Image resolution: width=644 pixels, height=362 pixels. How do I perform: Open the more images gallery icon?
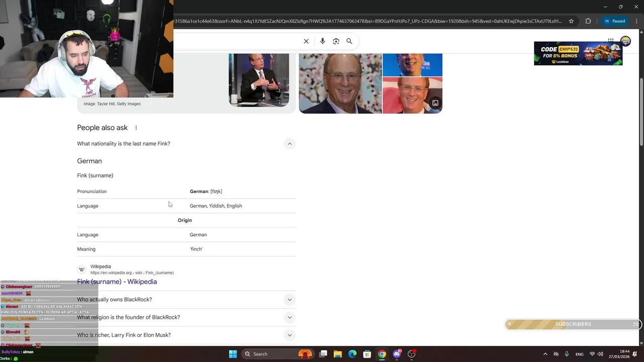435,103
